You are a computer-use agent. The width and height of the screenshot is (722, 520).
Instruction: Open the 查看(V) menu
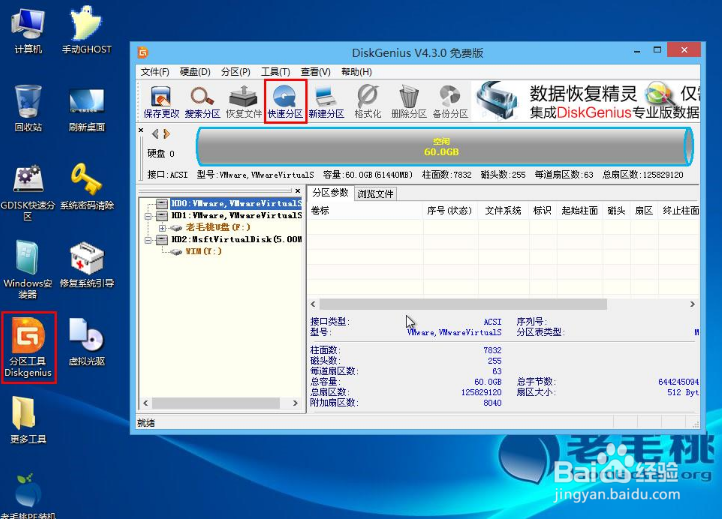click(x=315, y=72)
